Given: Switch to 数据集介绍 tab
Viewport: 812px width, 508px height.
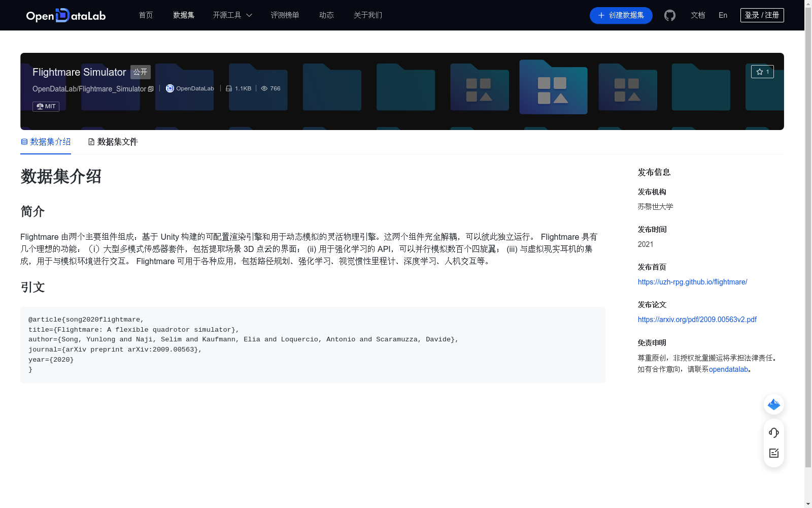Looking at the screenshot, I should pos(46,142).
